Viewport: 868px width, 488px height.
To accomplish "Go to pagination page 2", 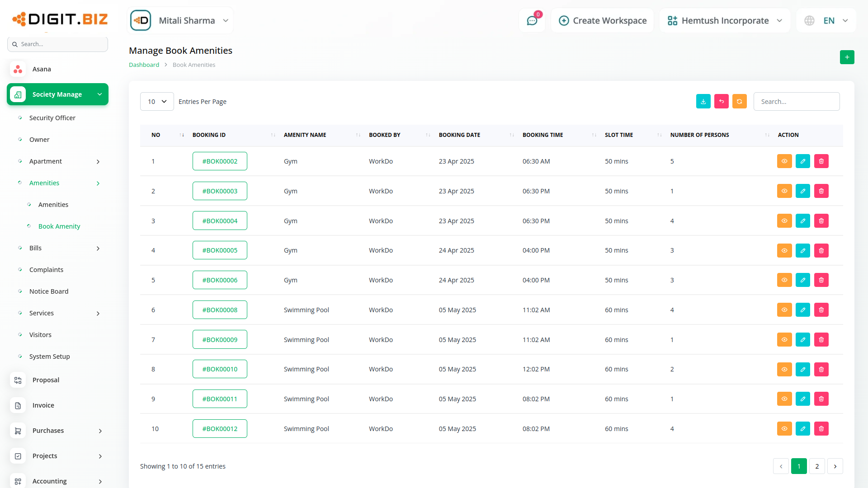I will [816, 466].
